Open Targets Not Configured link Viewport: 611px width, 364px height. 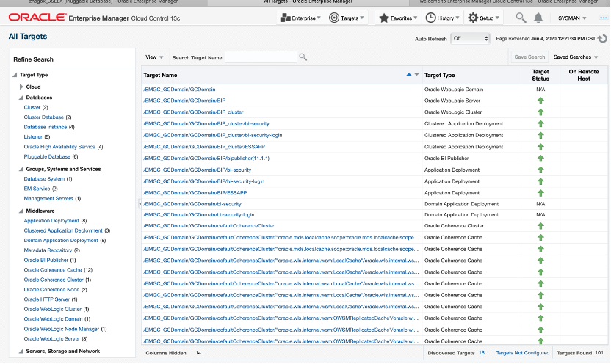point(523,353)
